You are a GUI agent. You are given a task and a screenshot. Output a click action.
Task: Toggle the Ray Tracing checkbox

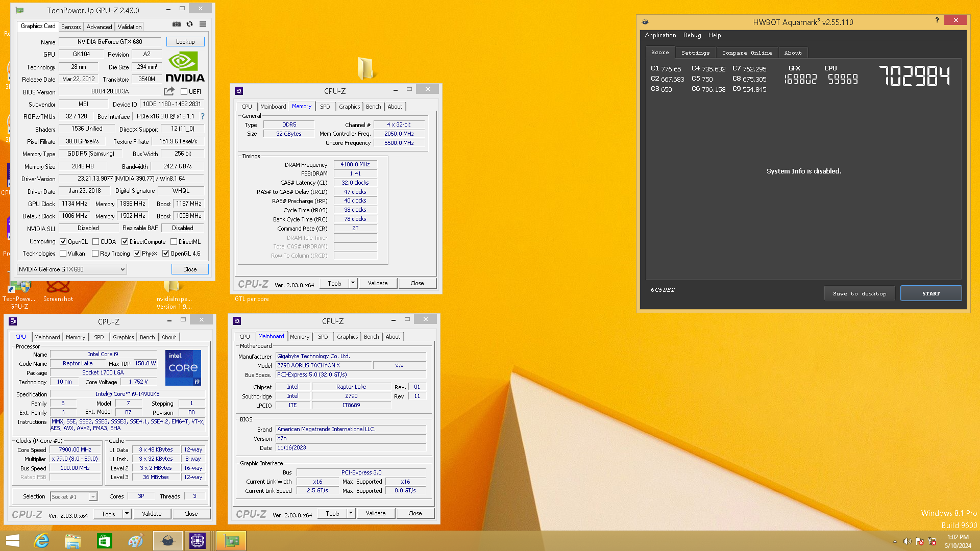click(x=95, y=254)
